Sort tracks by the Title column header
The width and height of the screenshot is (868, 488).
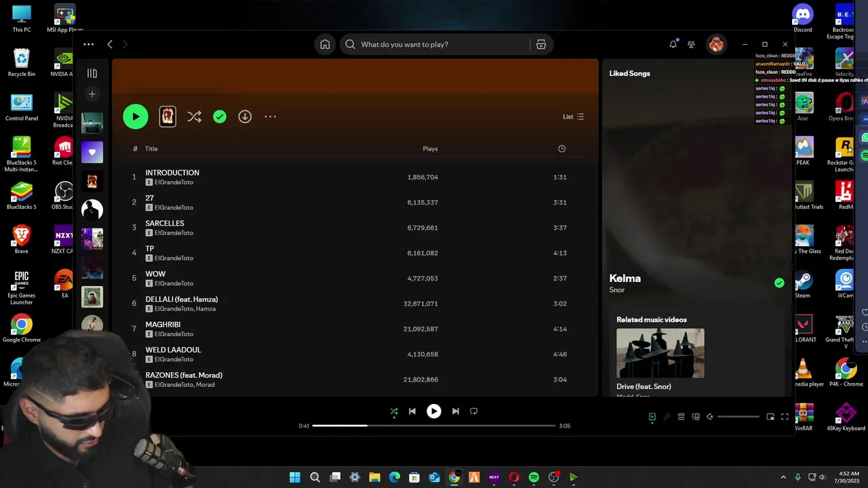pos(151,148)
